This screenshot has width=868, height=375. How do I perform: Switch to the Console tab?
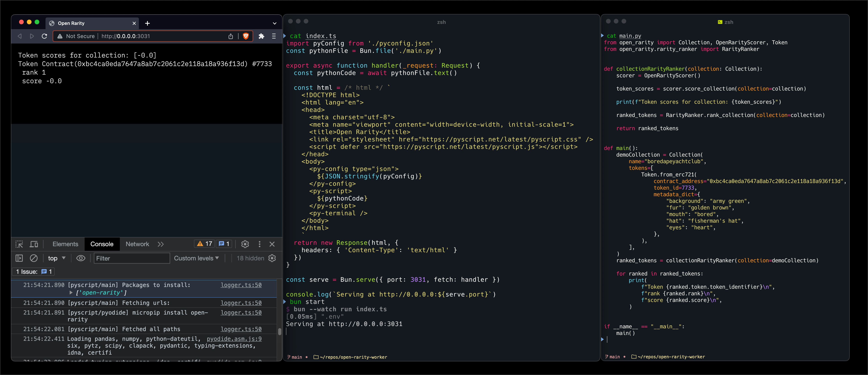pyautogui.click(x=102, y=244)
